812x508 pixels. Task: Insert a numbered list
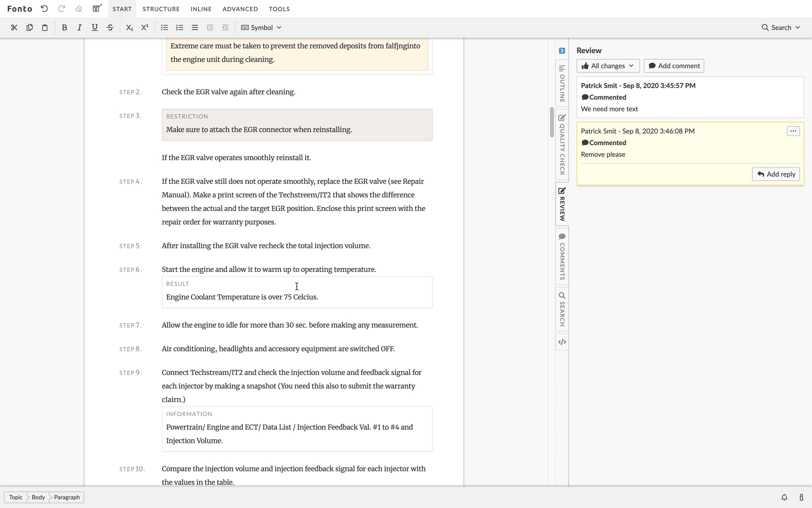click(x=180, y=27)
